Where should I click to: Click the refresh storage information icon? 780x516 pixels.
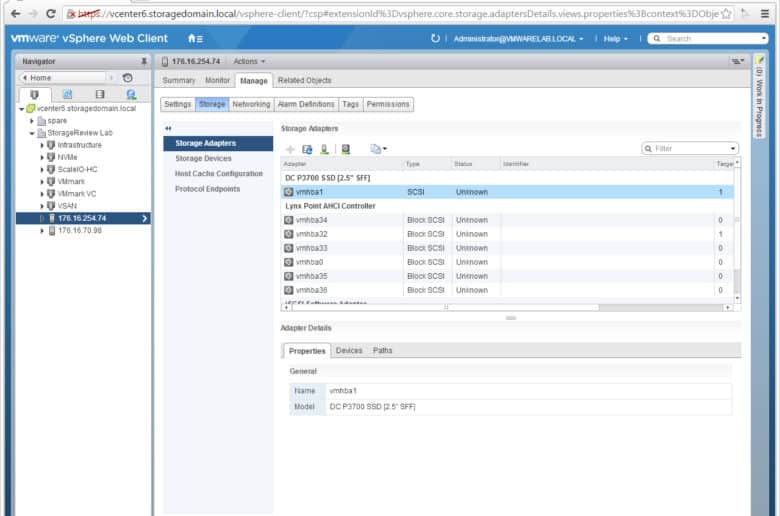[307, 149]
